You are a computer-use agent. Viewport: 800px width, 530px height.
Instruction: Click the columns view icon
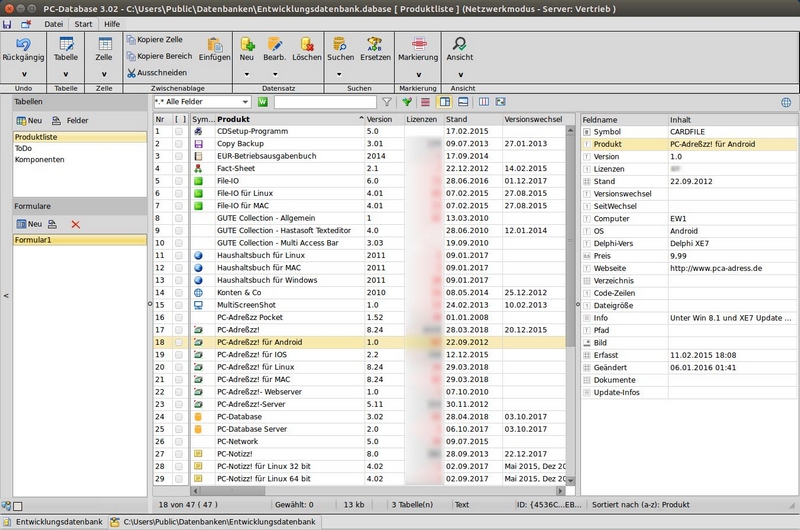[484, 102]
